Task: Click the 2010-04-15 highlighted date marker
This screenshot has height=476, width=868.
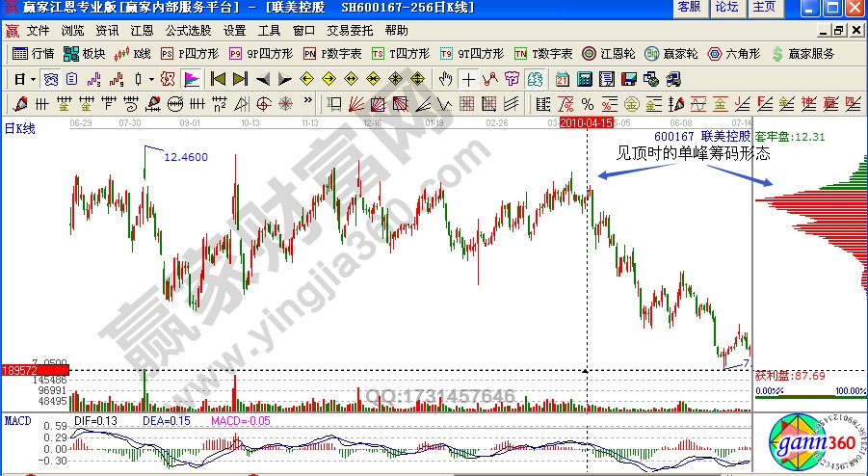Action: (587, 122)
